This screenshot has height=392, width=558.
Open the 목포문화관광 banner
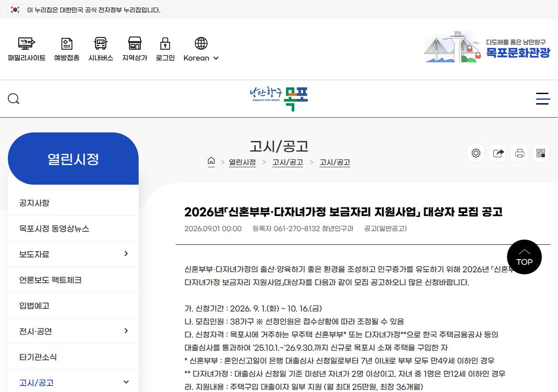click(487, 47)
